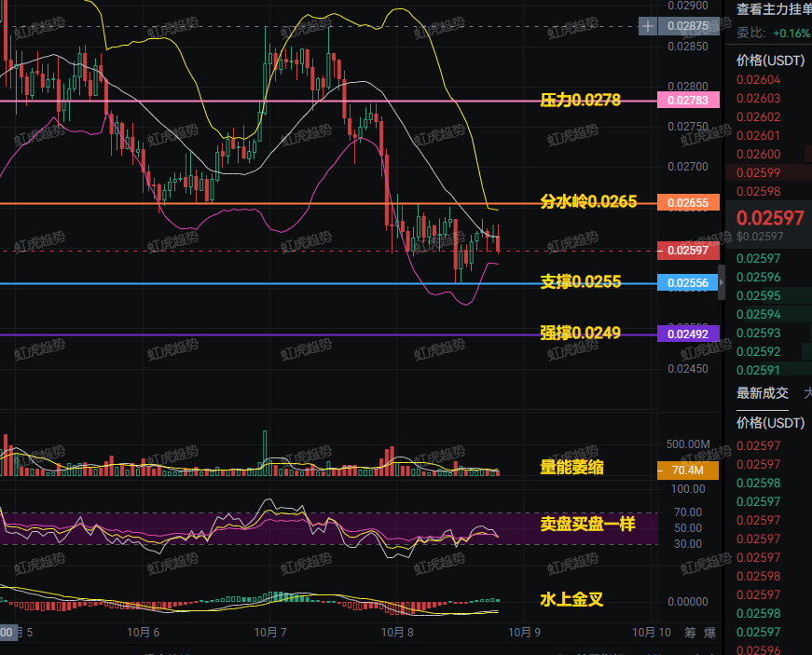Click the large red last price 0.02597
The height and width of the screenshot is (655, 812).
(x=770, y=218)
